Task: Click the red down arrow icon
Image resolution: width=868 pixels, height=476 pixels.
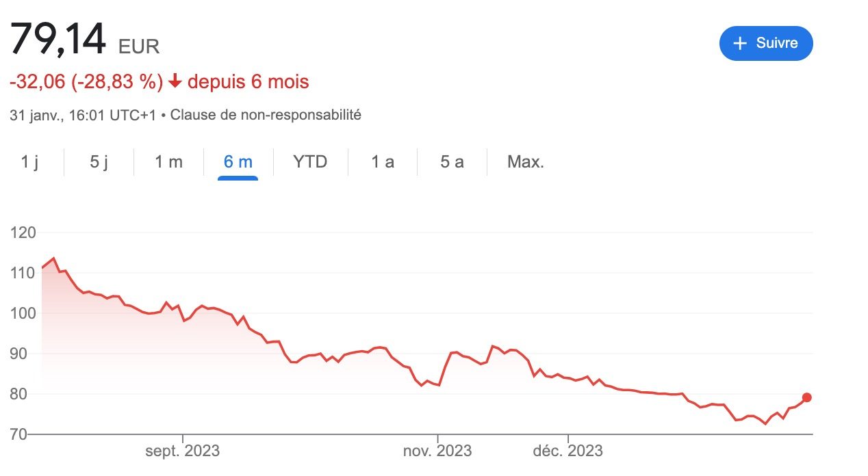Action: point(175,82)
